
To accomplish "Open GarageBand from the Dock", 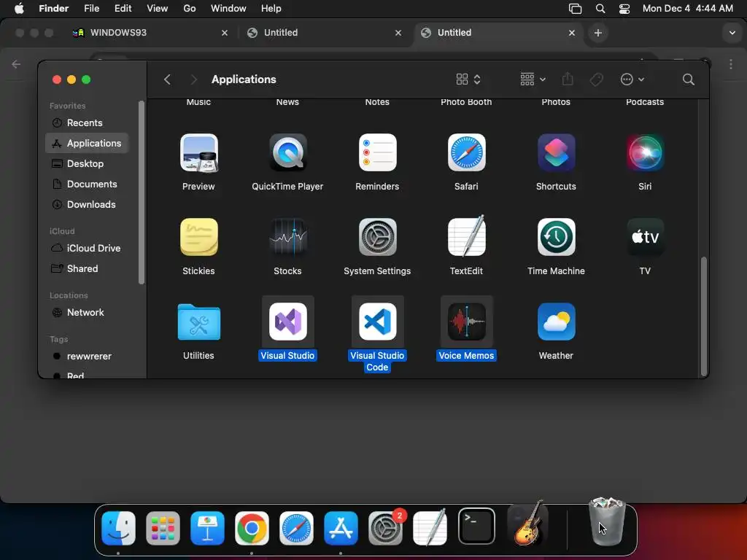I will (x=528, y=524).
